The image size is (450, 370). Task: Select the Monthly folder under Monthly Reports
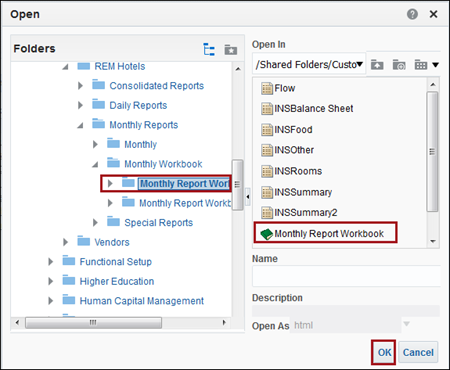(140, 144)
